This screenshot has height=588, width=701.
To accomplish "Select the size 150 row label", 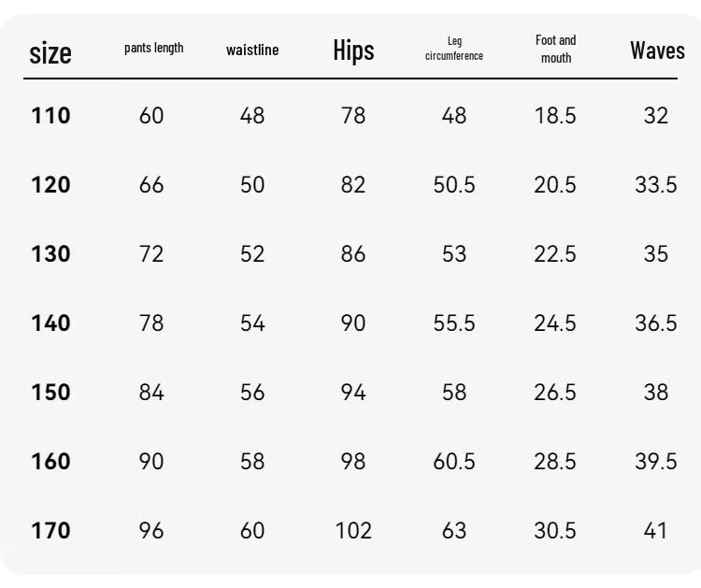I will pyautogui.click(x=50, y=392).
